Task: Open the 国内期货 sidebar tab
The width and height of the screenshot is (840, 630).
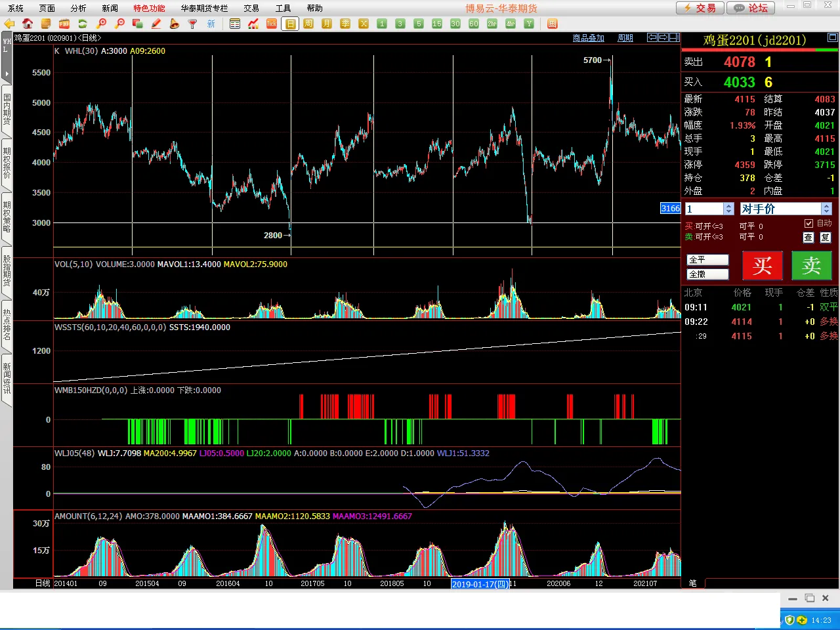Action: (7, 110)
